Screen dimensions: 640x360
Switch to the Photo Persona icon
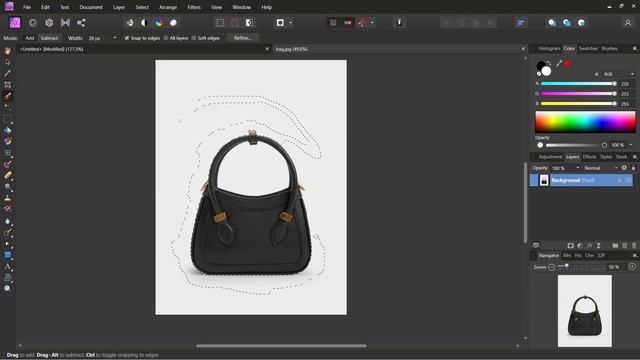point(15,22)
